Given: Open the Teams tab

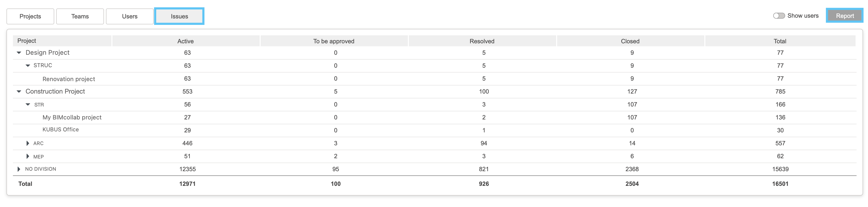Looking at the screenshot, I should click(x=80, y=16).
